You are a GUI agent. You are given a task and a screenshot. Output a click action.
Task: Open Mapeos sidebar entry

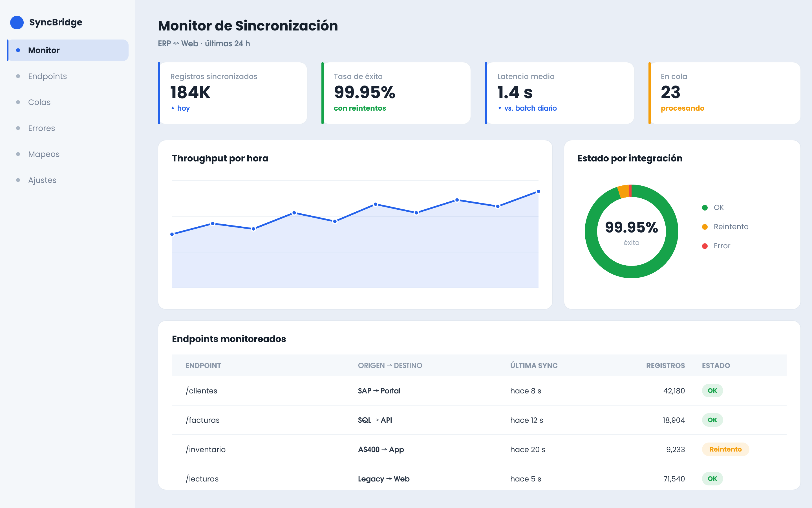[68, 154]
